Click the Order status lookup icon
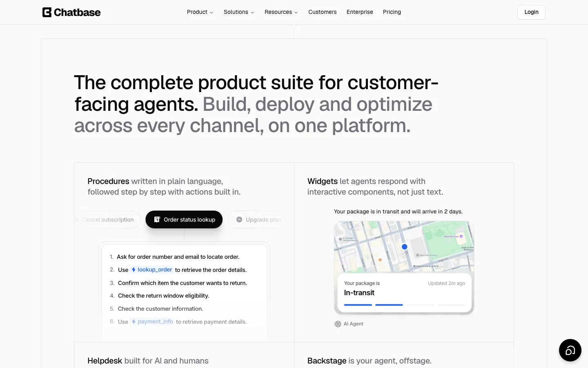Screen dimensions: 588x368 (x=157, y=220)
